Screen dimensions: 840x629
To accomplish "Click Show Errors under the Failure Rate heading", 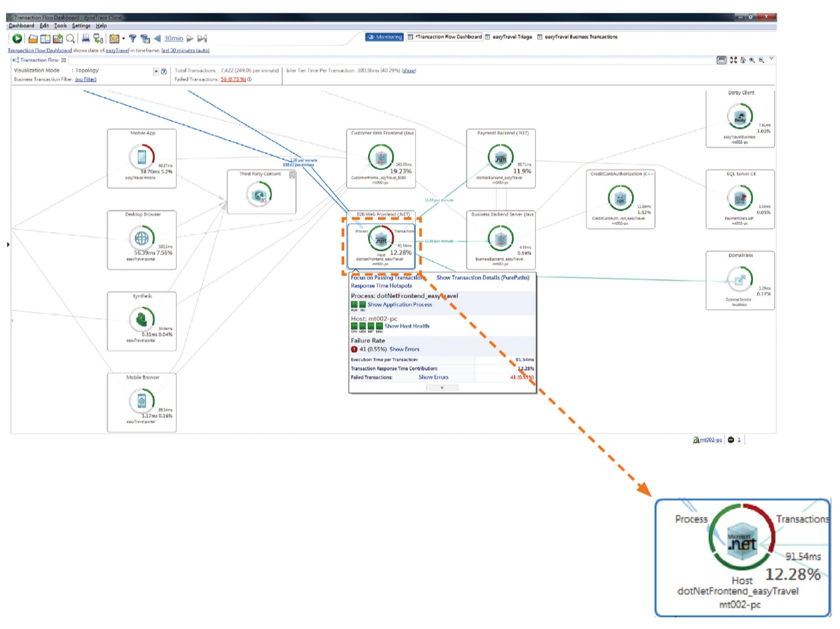I will click(404, 350).
